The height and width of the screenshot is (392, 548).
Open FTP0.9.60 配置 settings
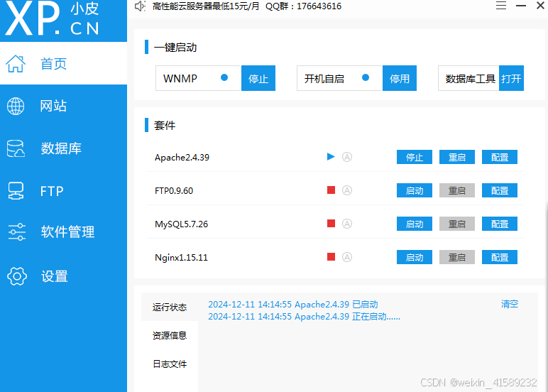[x=500, y=190]
